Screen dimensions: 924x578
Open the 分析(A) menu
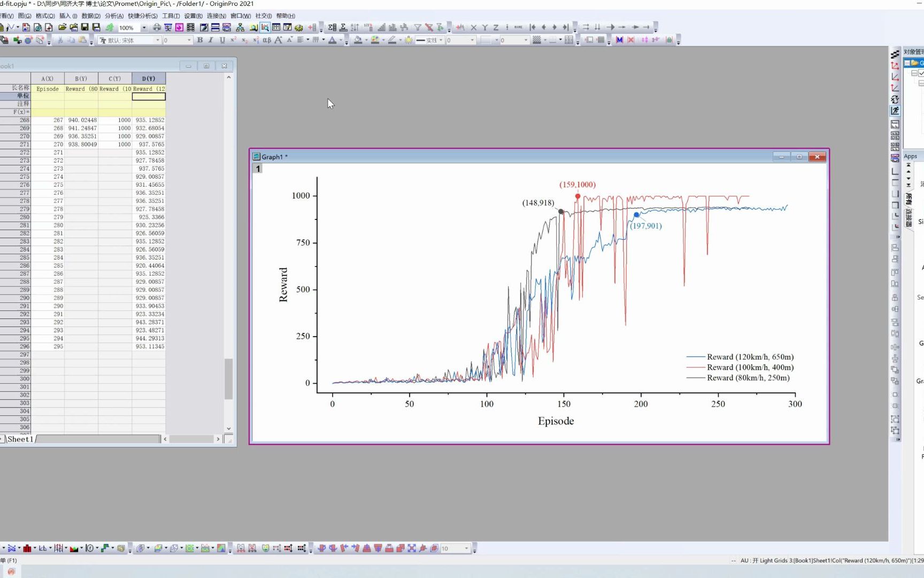114,16
